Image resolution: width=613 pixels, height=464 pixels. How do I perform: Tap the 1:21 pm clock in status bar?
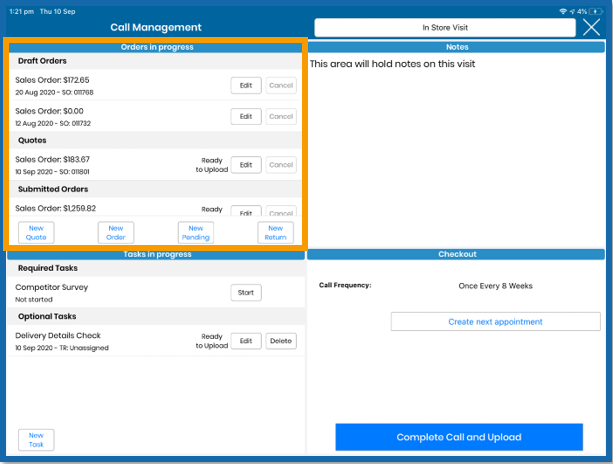click(21, 12)
